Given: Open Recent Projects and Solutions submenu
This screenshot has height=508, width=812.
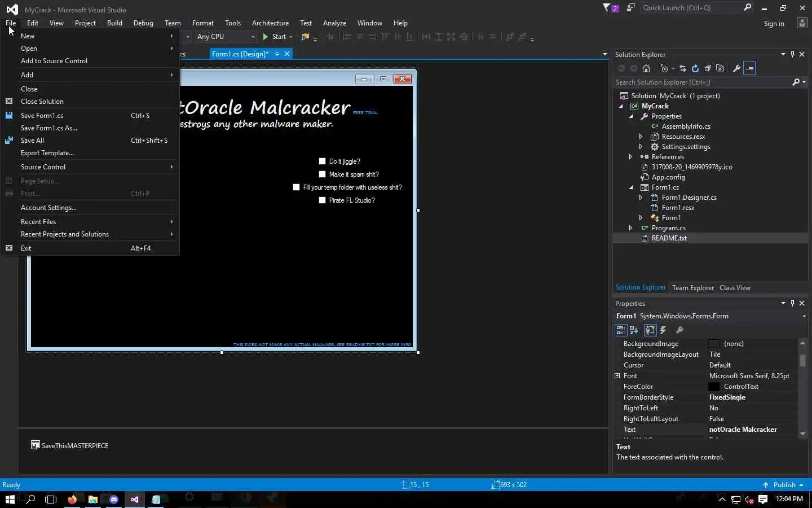Looking at the screenshot, I should (x=90, y=234).
